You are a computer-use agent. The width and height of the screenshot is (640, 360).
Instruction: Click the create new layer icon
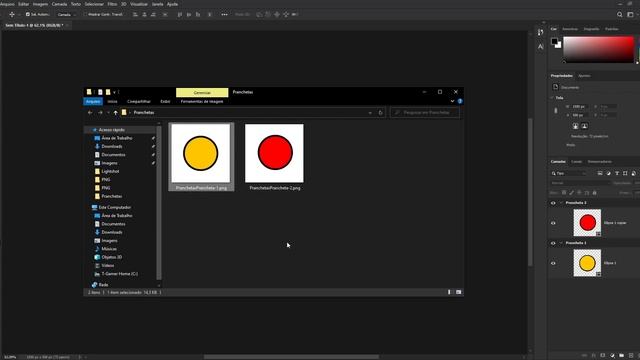[631, 356]
